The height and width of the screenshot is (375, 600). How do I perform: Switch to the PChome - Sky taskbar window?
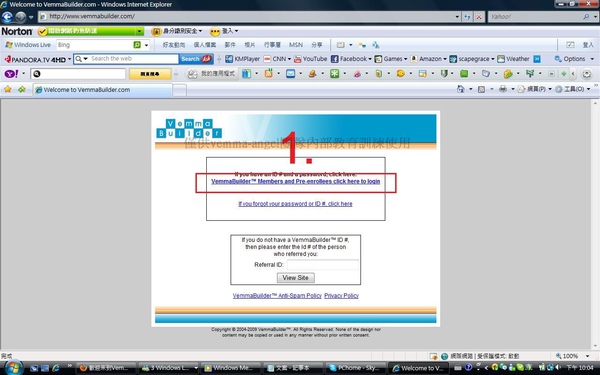pos(356,368)
